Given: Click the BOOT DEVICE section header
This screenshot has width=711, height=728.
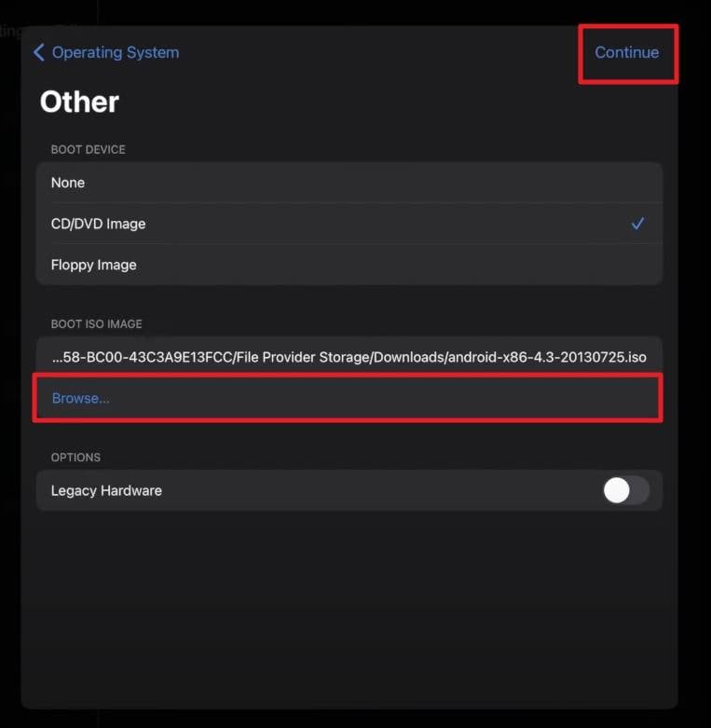Looking at the screenshot, I should [x=89, y=149].
